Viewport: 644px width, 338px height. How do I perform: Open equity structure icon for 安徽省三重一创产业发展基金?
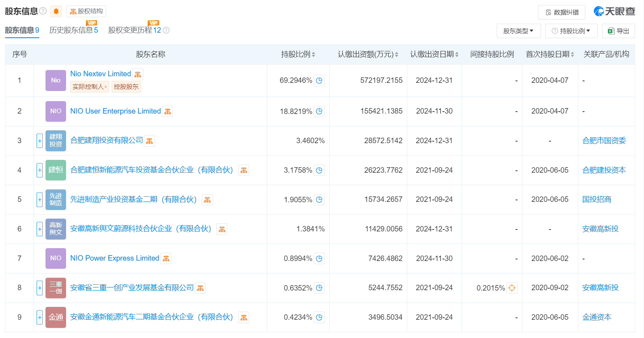tap(200, 288)
